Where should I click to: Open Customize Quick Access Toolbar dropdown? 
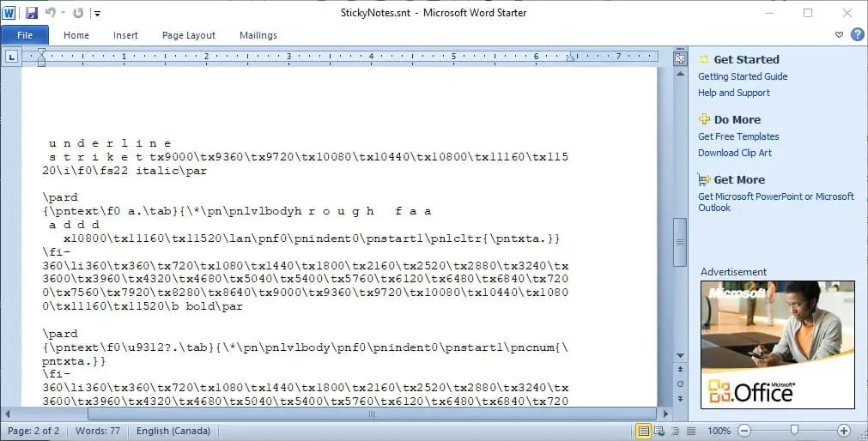(x=97, y=13)
